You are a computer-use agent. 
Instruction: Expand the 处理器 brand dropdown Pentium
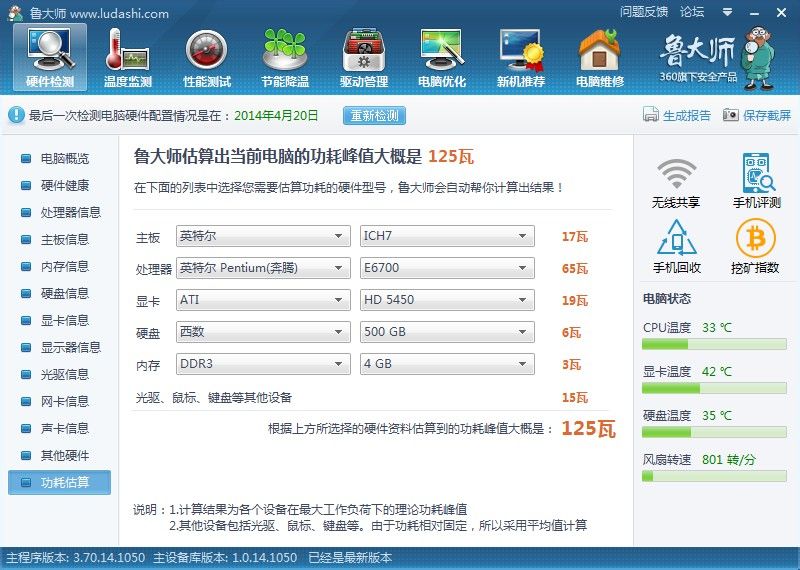coord(263,268)
